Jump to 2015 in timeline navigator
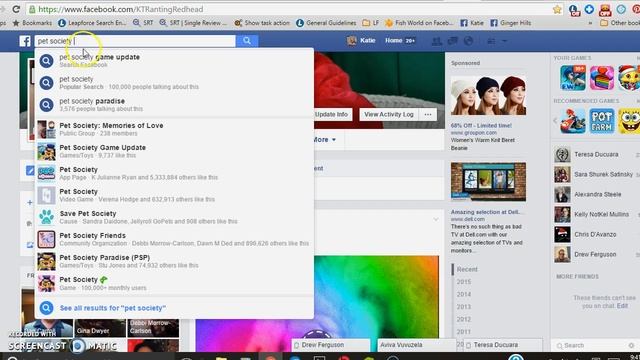 point(464,282)
